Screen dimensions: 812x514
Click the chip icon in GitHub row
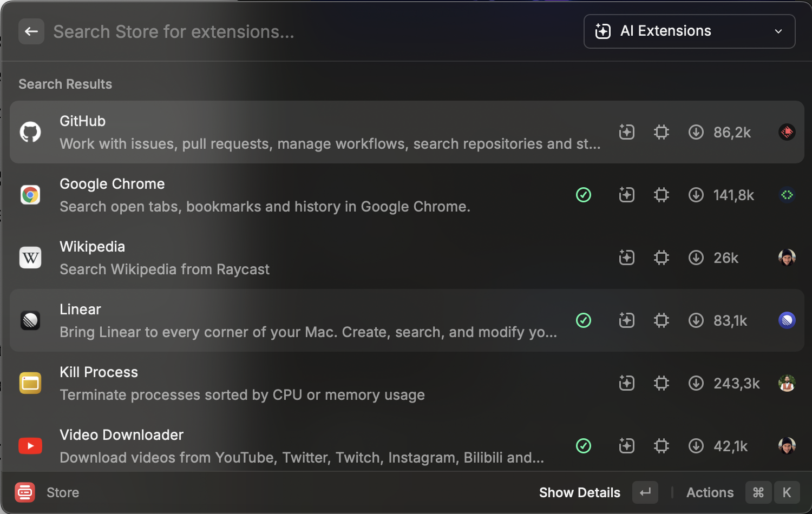click(662, 132)
